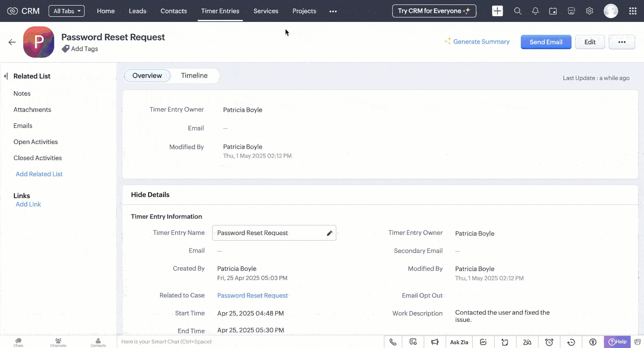Collapse the Related List sidebar
The height and width of the screenshot is (348, 644).
tap(6, 76)
